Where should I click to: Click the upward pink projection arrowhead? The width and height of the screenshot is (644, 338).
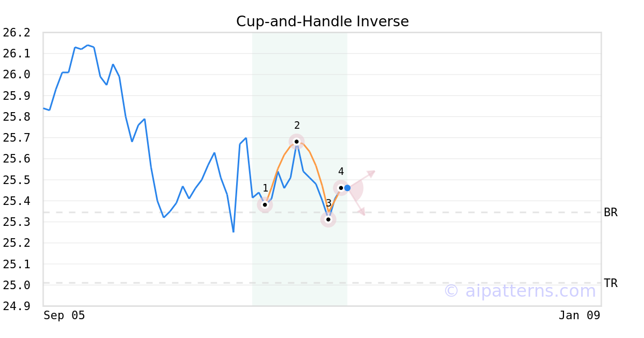pyautogui.click(x=371, y=173)
